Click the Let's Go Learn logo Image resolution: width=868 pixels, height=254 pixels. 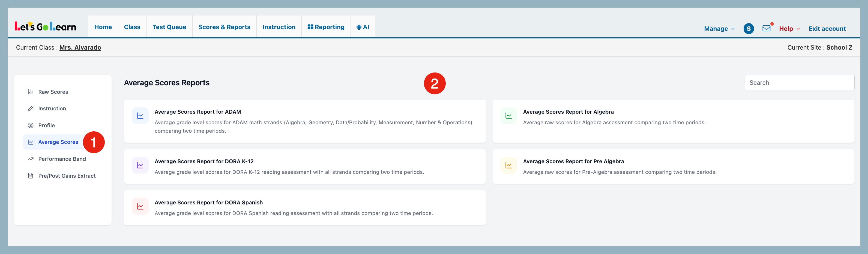point(45,27)
